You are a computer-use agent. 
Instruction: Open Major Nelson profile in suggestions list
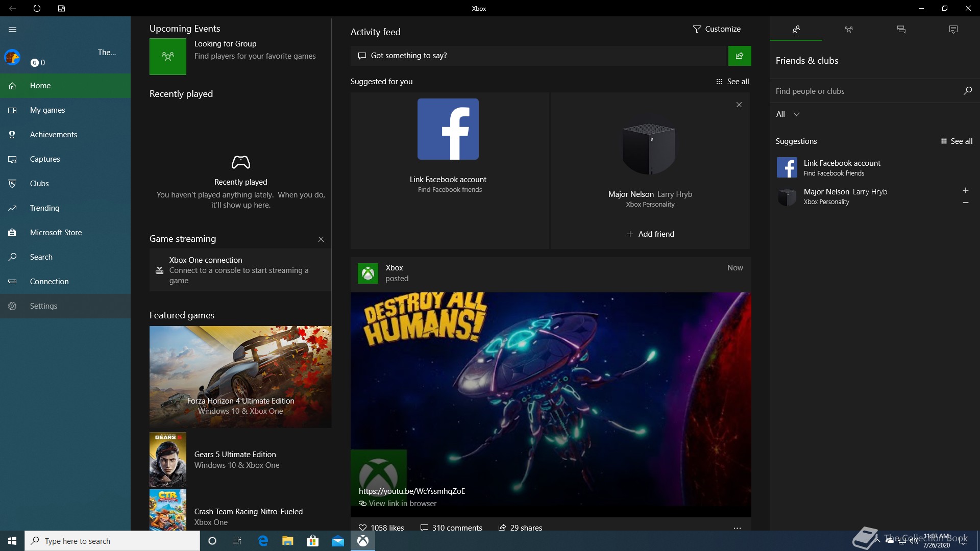coord(865,196)
